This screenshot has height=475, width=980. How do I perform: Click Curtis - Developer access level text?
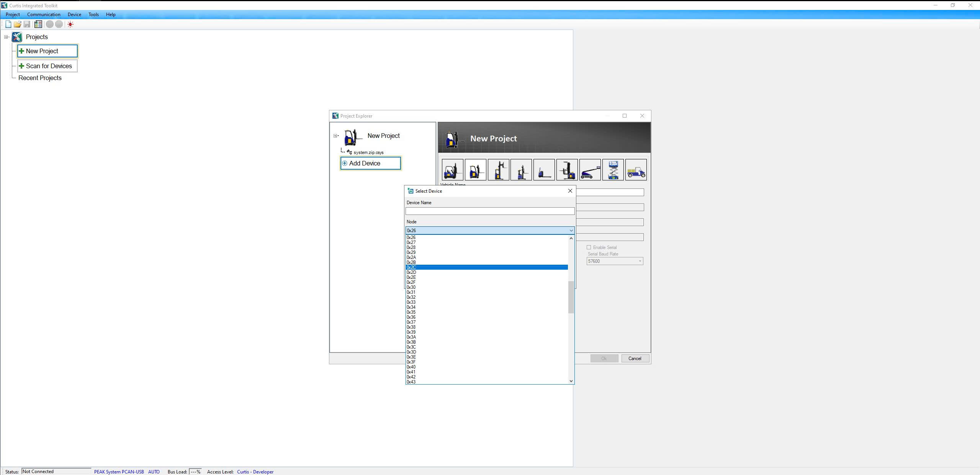coord(255,472)
